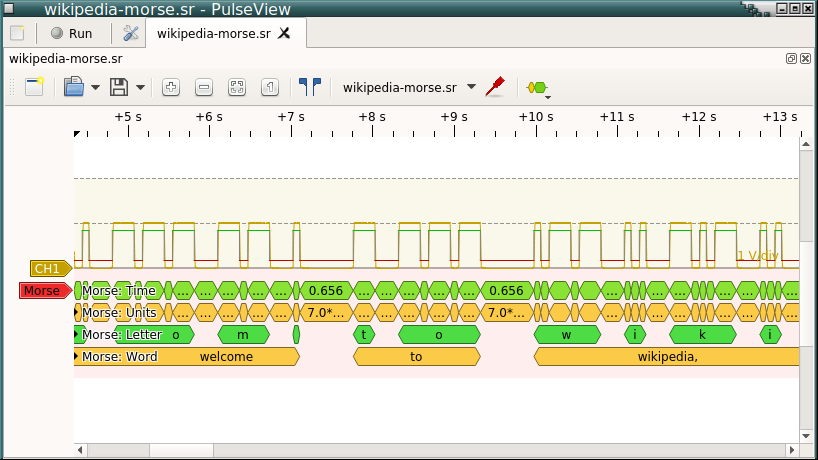
Task: Close the wikipedia-morse.sr tab with X
Action: [284, 33]
